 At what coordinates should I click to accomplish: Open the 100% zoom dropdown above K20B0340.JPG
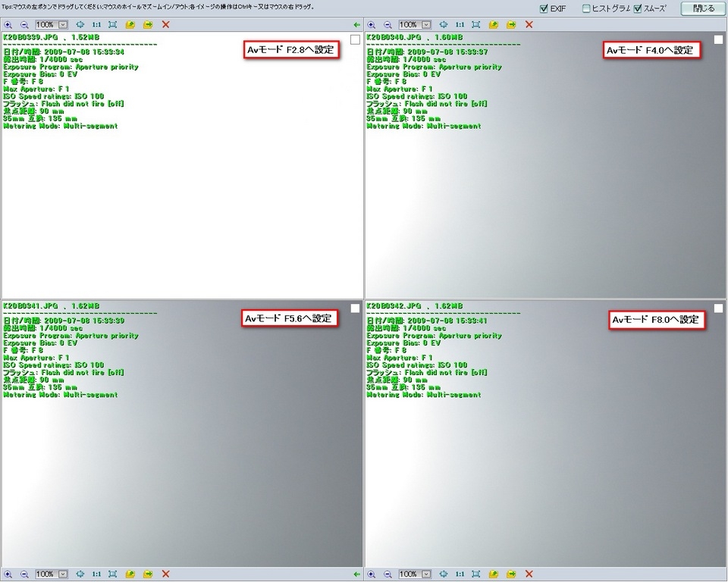(x=426, y=24)
